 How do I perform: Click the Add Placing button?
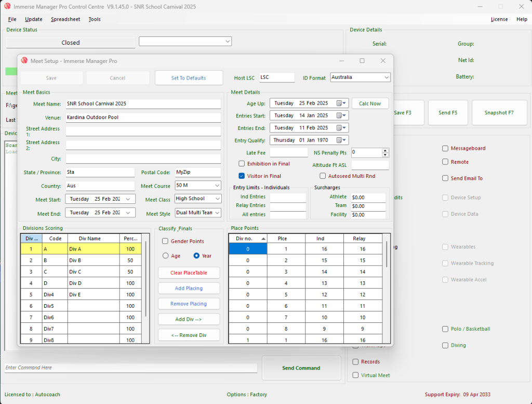pos(189,288)
